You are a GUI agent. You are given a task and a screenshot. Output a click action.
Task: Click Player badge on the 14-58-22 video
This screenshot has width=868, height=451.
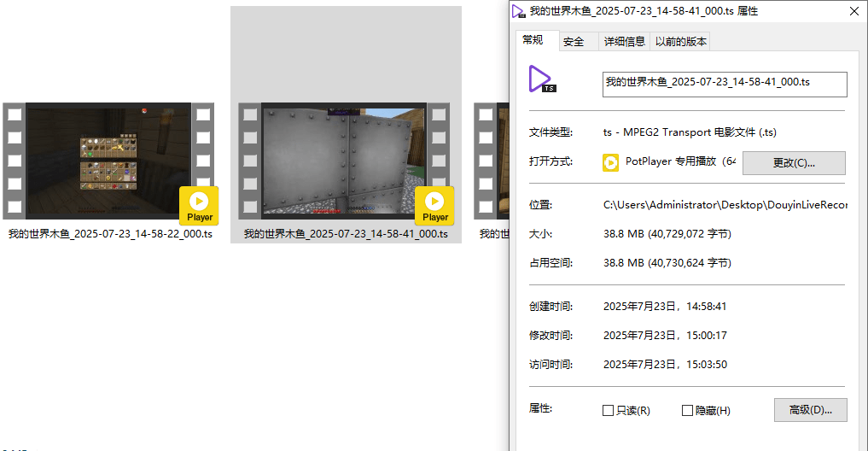[199, 206]
